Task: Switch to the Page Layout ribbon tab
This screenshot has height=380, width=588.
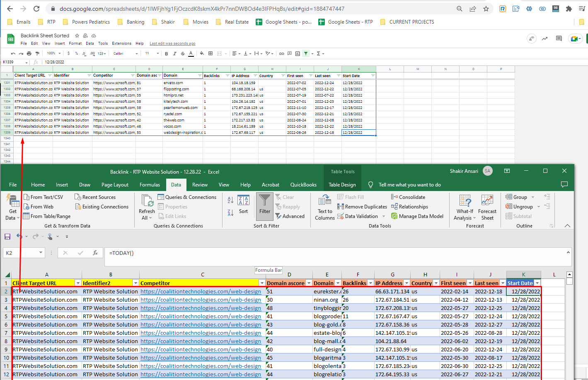Action: 115,185
